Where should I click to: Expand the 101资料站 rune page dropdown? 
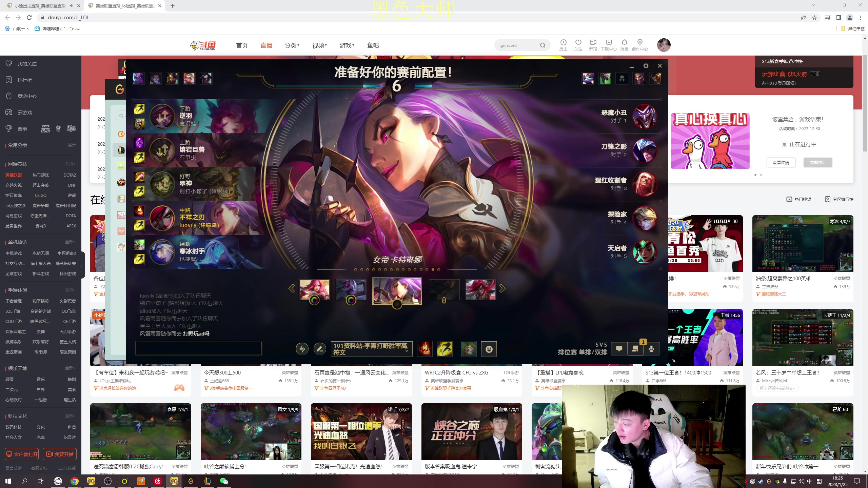[x=372, y=349]
